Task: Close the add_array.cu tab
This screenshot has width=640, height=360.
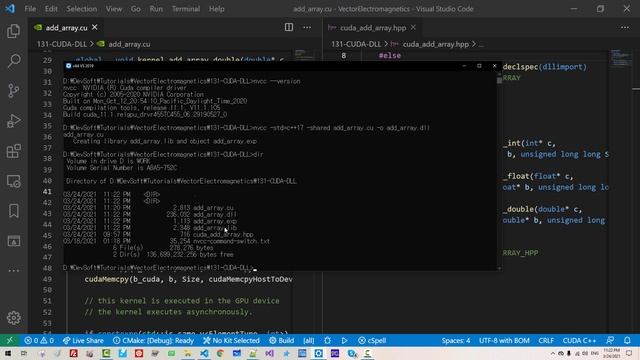Action: 95,27
